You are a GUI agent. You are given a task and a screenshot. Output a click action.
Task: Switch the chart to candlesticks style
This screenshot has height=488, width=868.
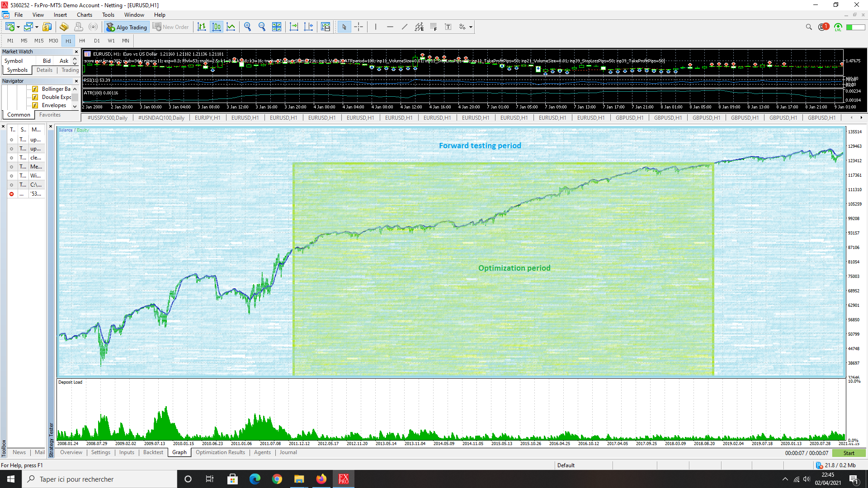217,27
